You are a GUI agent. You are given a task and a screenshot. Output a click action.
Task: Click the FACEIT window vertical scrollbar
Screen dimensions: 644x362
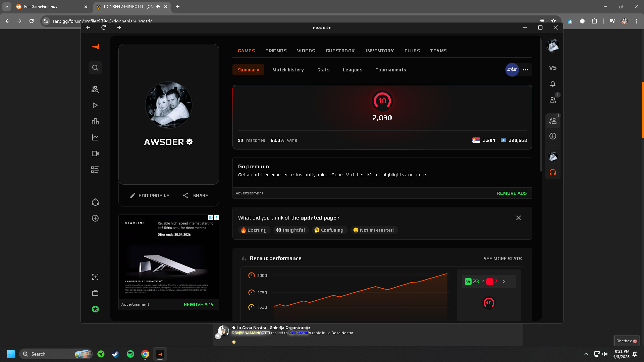pos(541,104)
